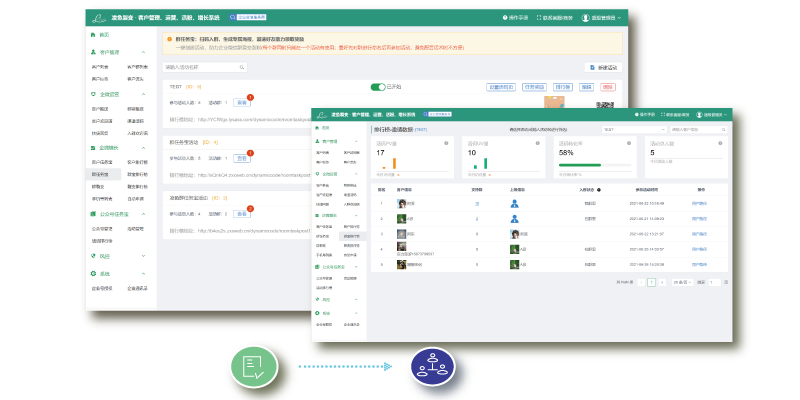
Task: Click the home icon in back window sidebar
Action: pyautogui.click(x=92, y=35)
